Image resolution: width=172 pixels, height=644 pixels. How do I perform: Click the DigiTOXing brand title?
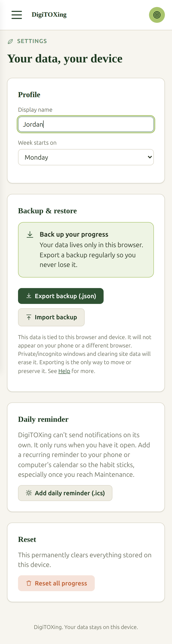click(x=49, y=15)
